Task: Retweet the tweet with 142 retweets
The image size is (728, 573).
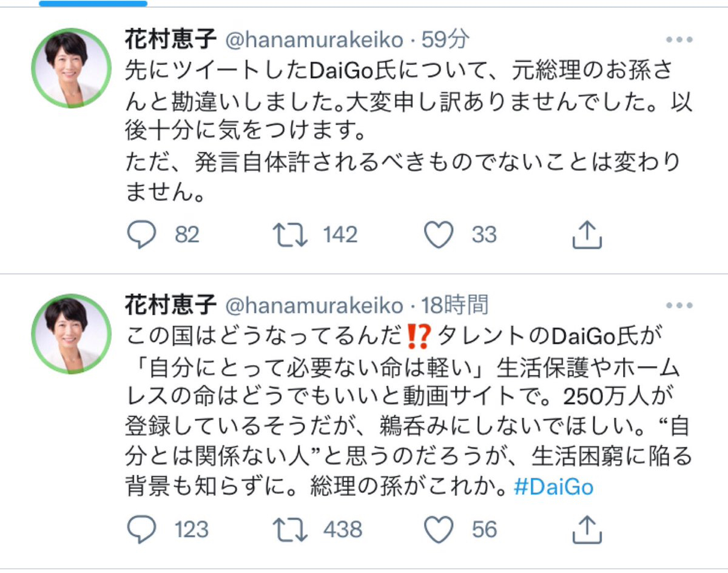Action: 289,235
